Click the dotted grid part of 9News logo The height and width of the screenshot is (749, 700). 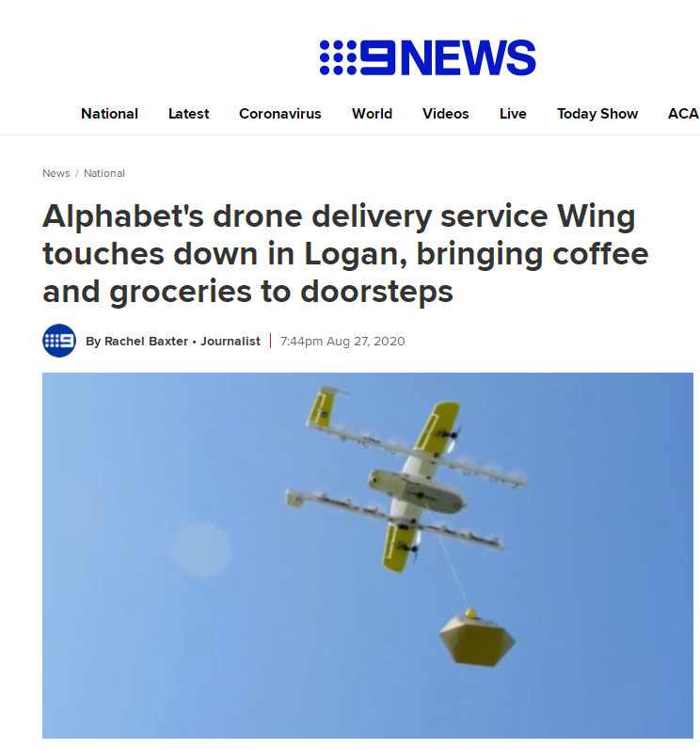[x=338, y=57]
